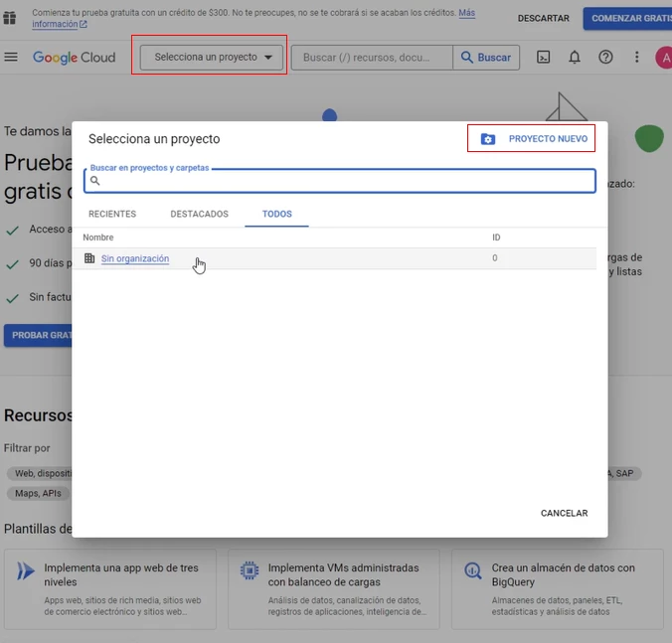This screenshot has width=672, height=643.
Task: Open the help question mark menu
Action: 605,57
